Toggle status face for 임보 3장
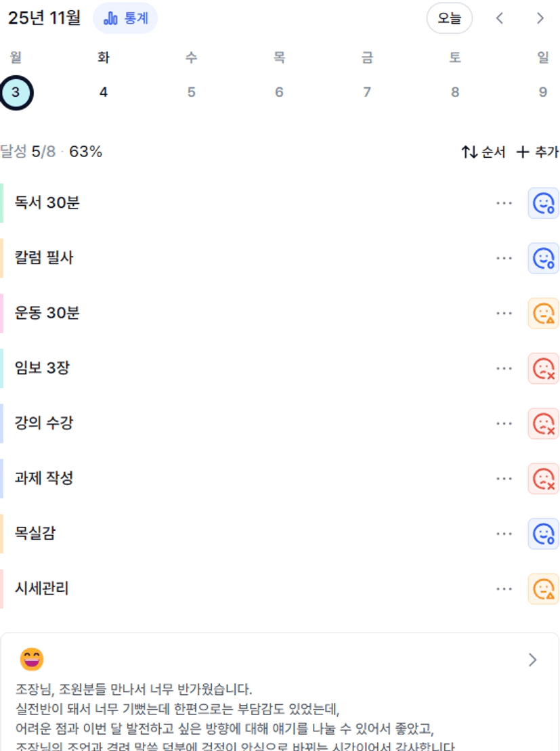This screenshot has width=560, height=751. (x=543, y=368)
